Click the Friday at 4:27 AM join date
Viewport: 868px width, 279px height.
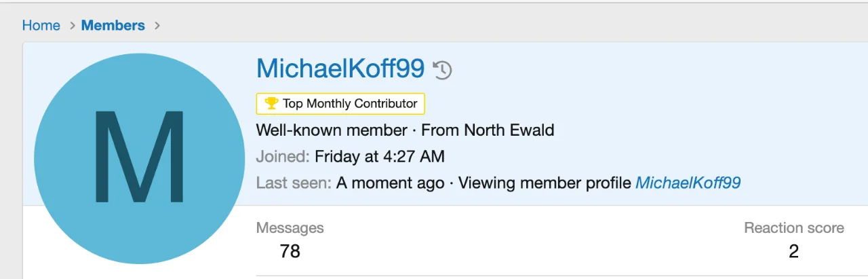tap(379, 157)
